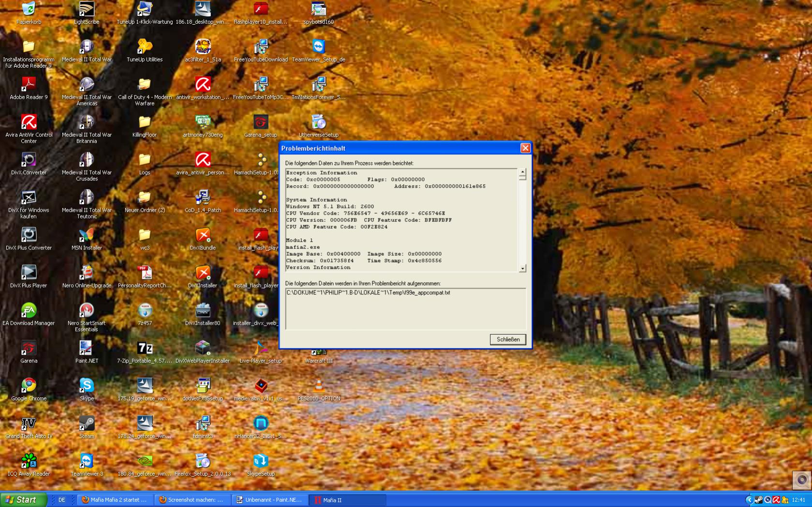Switch to 'Mafia Mafia 2 startet' Firefox window
The width and height of the screenshot is (812, 507).
click(x=115, y=500)
